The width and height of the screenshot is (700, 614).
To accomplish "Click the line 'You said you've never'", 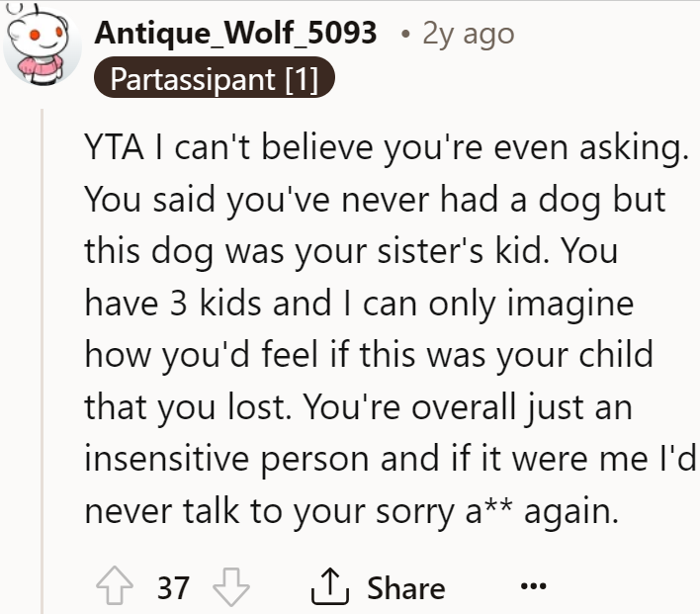I will [x=375, y=200].
